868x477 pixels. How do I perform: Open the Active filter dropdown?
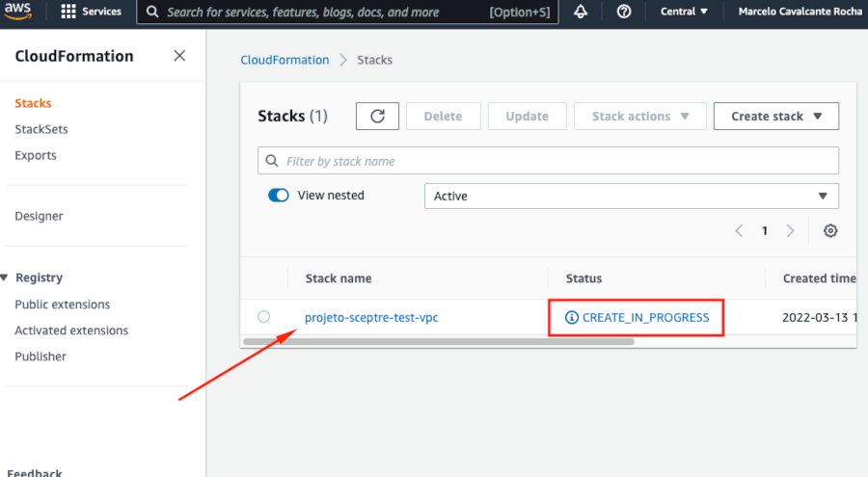tap(631, 196)
